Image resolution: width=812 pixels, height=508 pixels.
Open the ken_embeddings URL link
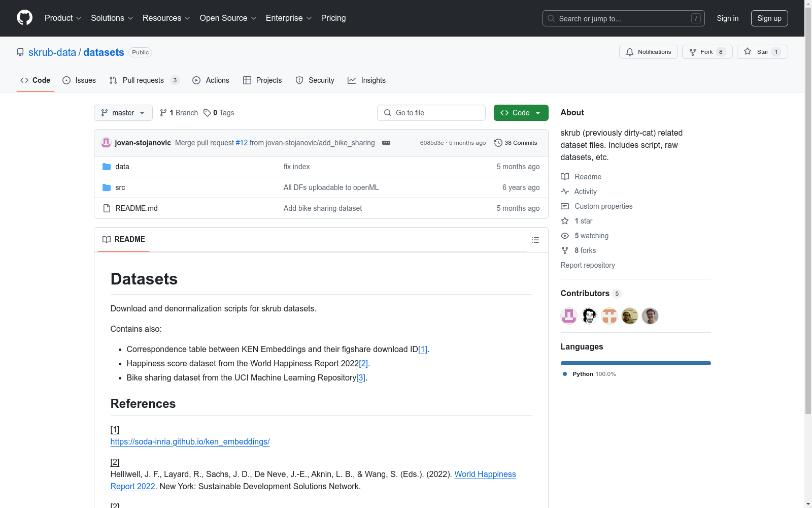(190, 441)
